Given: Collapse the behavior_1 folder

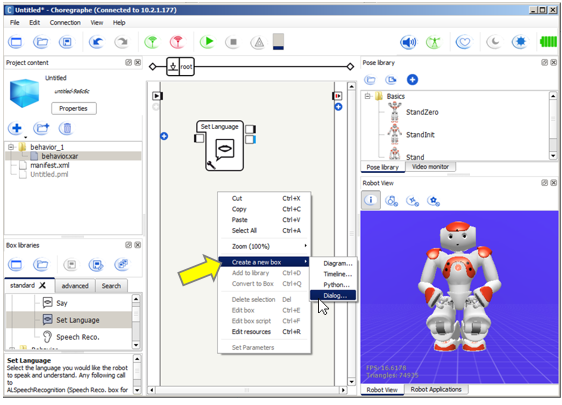Looking at the screenshot, I should pyautogui.click(x=11, y=147).
